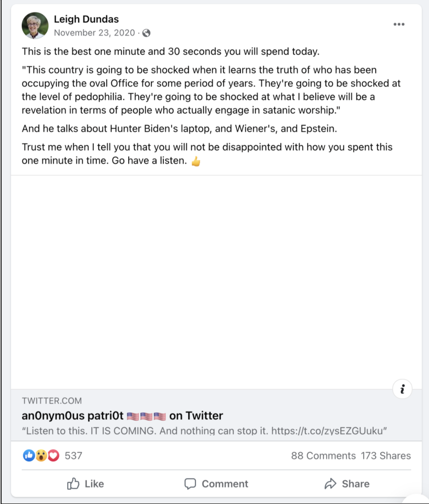429x504 pixels.
Task: Click the red heart reaction icon
Action: click(x=53, y=456)
